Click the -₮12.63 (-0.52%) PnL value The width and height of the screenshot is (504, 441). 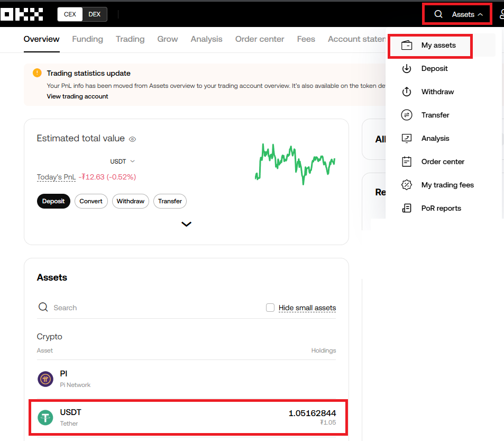[107, 177]
